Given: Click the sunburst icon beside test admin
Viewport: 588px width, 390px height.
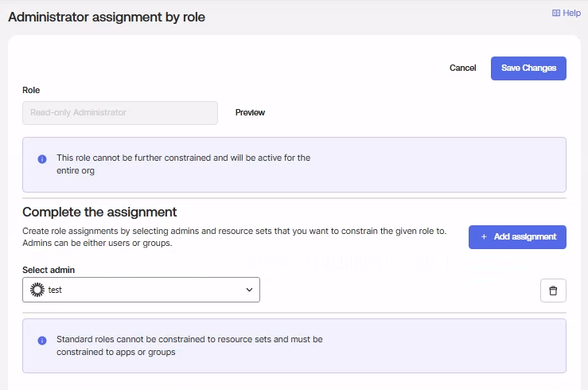Looking at the screenshot, I should click(x=37, y=290).
